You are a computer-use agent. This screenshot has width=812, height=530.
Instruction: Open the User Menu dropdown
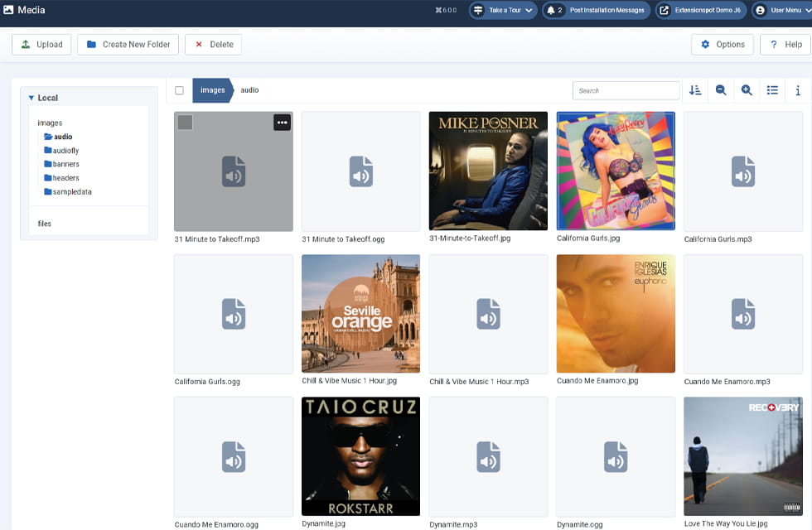click(781, 11)
